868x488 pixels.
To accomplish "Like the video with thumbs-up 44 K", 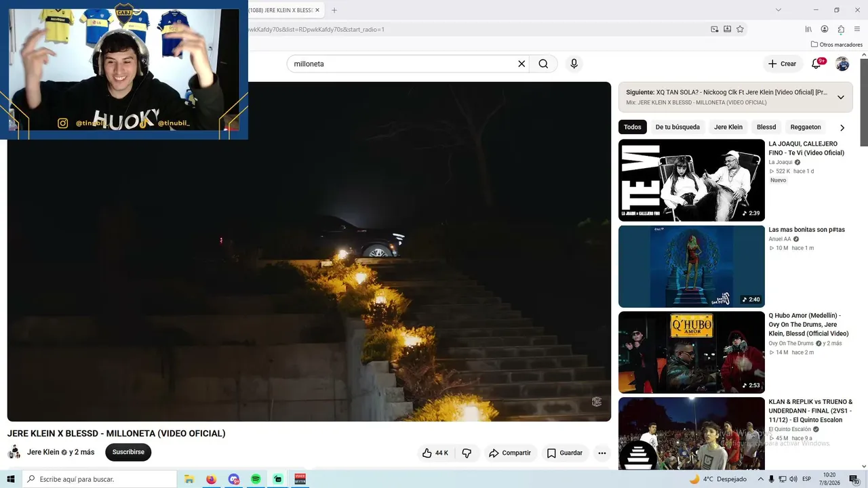I will 435,453.
